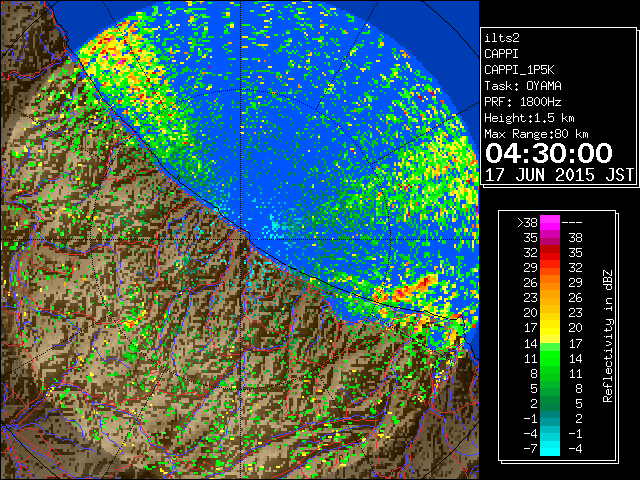Click the 'CAPPI_1P5K' label
Viewport: 640px width, 480px height.
point(519,70)
